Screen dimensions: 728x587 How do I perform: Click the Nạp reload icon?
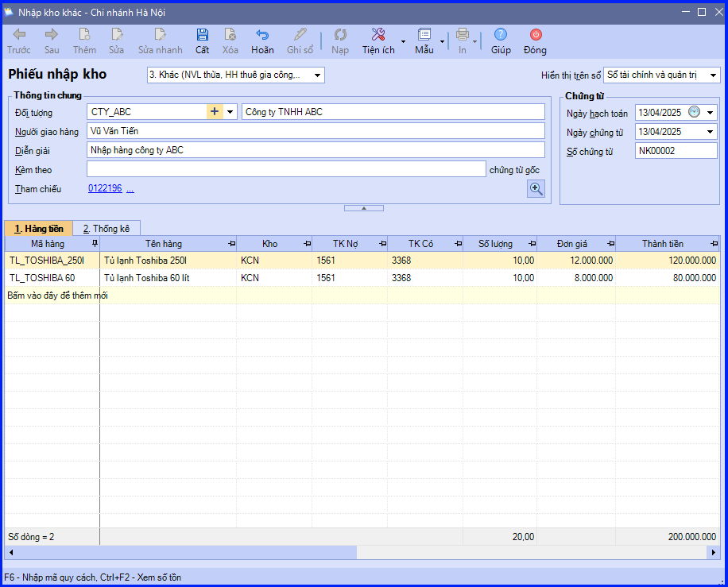click(340, 34)
